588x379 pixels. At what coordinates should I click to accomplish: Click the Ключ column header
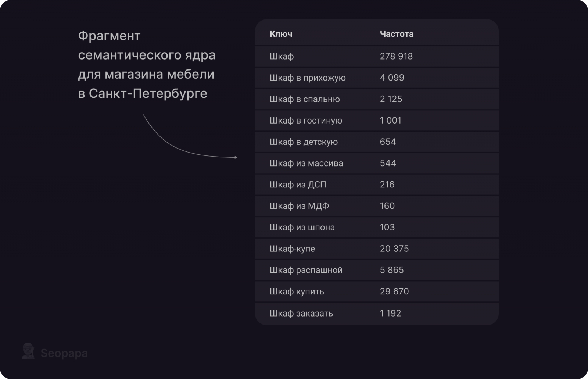[x=281, y=34]
